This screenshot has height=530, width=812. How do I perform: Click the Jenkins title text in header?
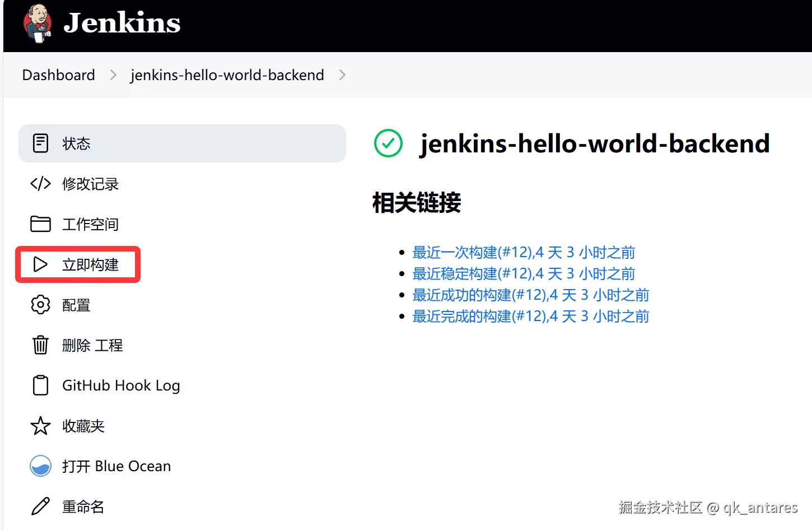[x=122, y=23]
